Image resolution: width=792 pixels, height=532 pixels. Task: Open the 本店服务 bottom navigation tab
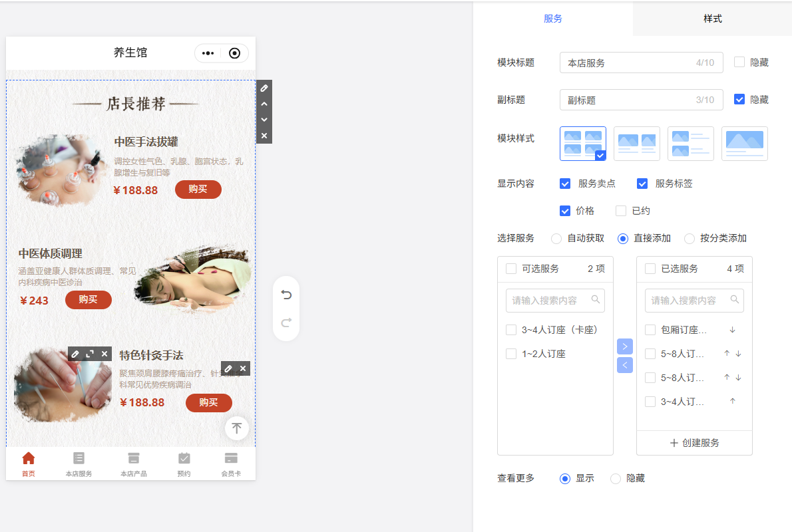79,464
